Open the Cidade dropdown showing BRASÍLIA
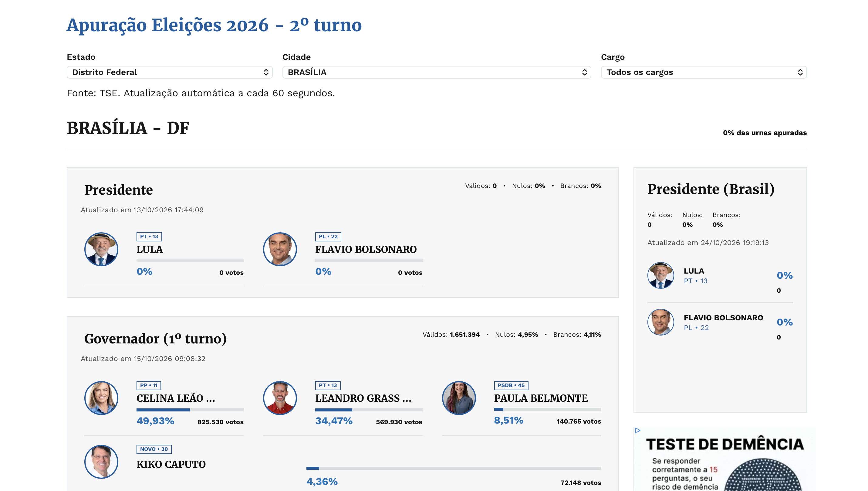 (436, 72)
